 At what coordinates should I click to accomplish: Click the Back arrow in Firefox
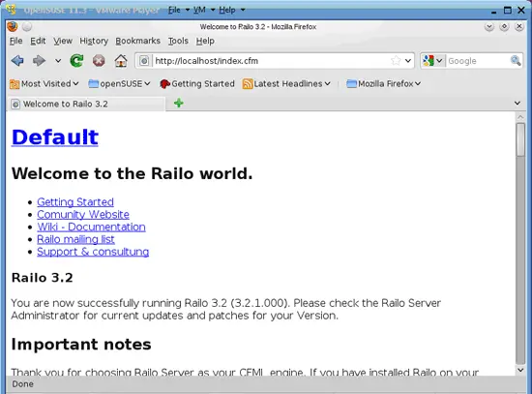17,61
